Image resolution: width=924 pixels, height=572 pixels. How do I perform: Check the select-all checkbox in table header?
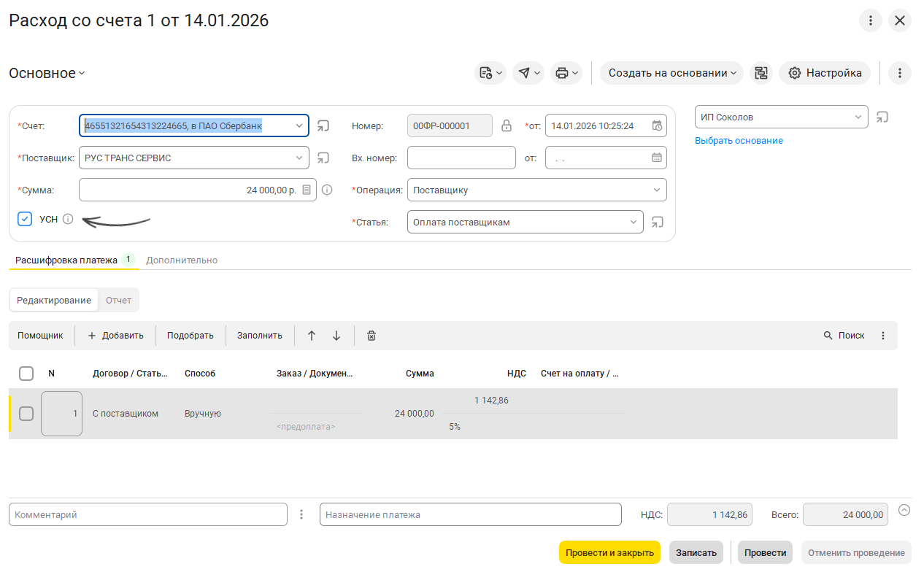(x=26, y=374)
